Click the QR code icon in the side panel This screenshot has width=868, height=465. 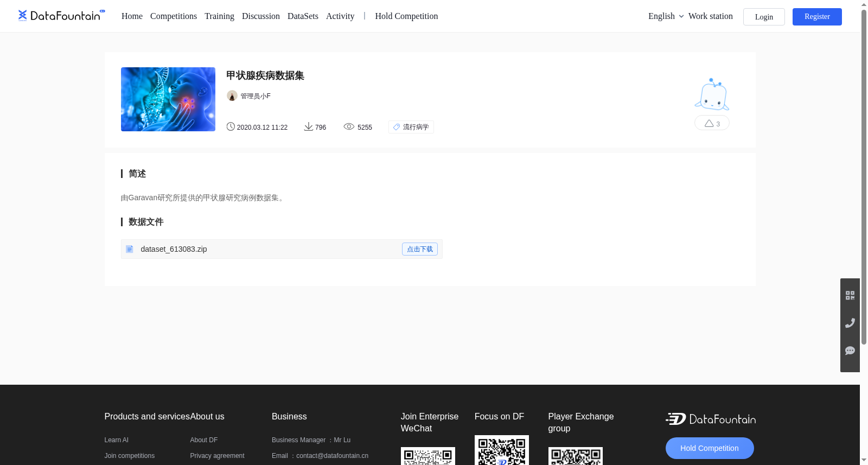(850, 295)
